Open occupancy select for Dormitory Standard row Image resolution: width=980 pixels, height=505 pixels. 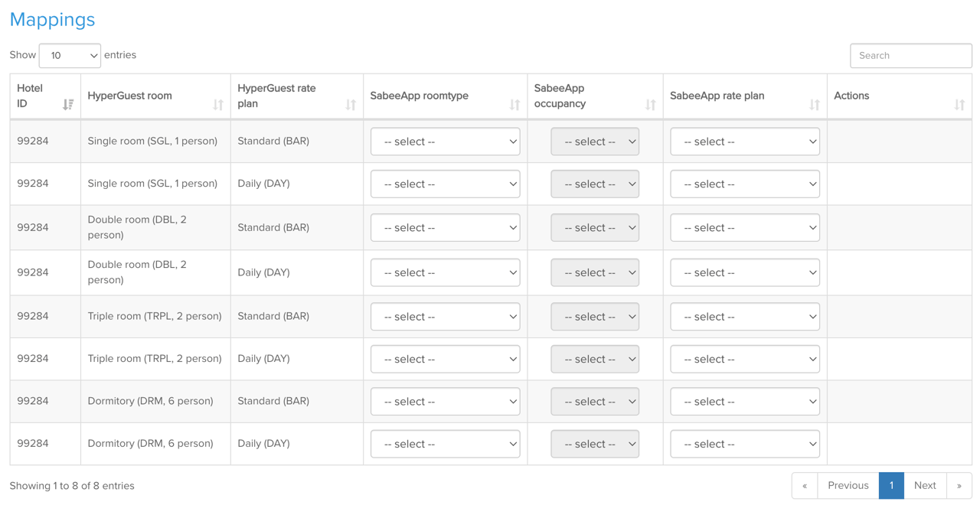click(595, 401)
